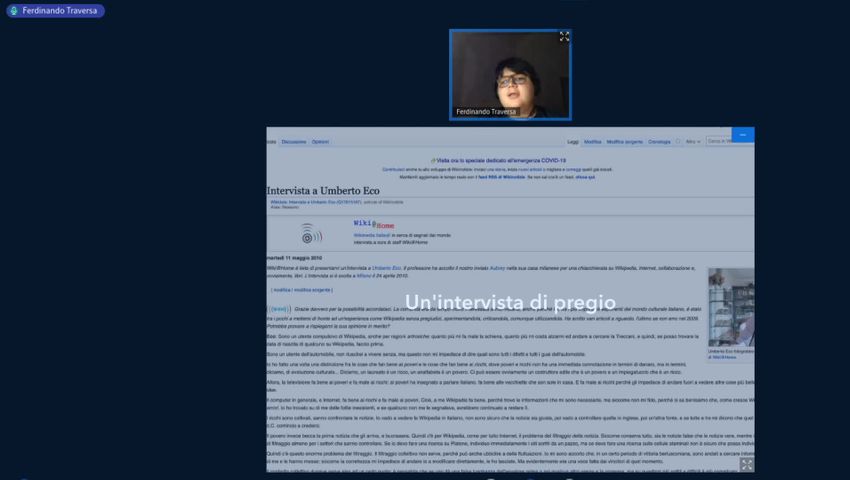Click the watchlist star icon beside Cronologia
Screen dimensions: 850x480
click(x=678, y=142)
